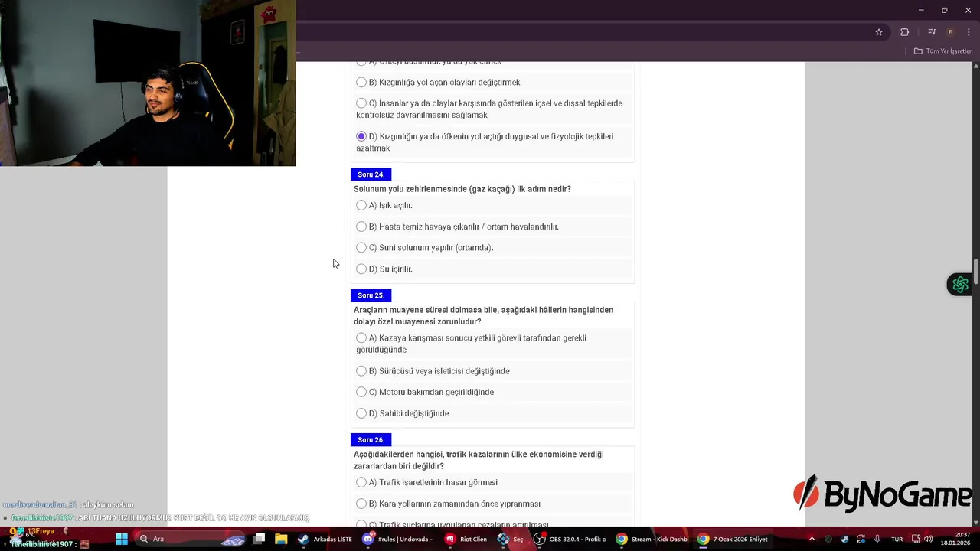The width and height of the screenshot is (980, 551).
Task: Click the microphone tray icon
Action: [878, 539]
